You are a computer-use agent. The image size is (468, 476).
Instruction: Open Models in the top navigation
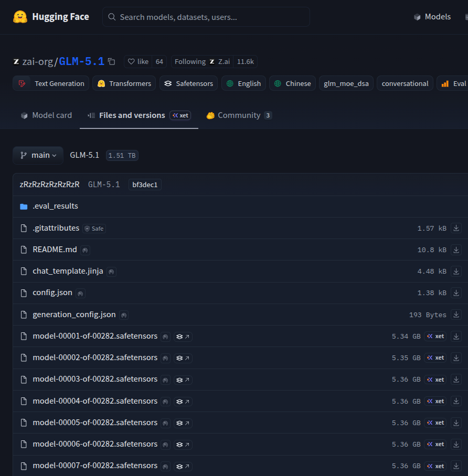(432, 17)
